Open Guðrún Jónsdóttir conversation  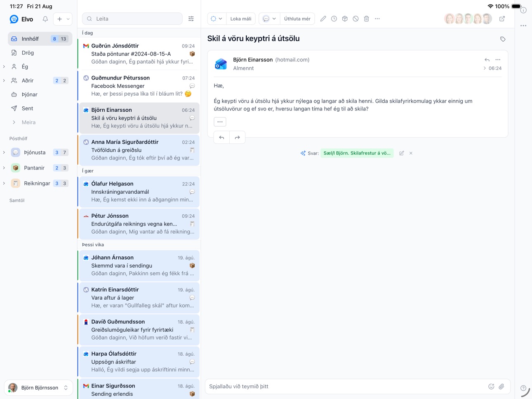[x=139, y=54]
